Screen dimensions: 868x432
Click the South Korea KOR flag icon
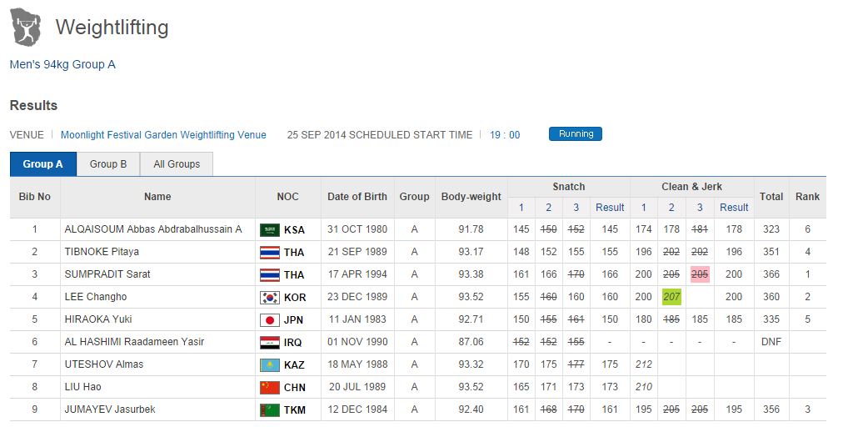click(x=269, y=298)
